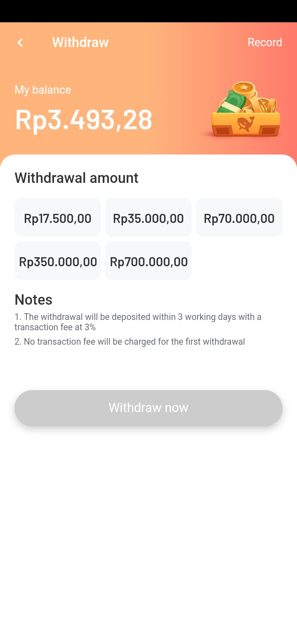Tap the back arrow beside Withdraw
The height and width of the screenshot is (644, 297).
tap(20, 43)
